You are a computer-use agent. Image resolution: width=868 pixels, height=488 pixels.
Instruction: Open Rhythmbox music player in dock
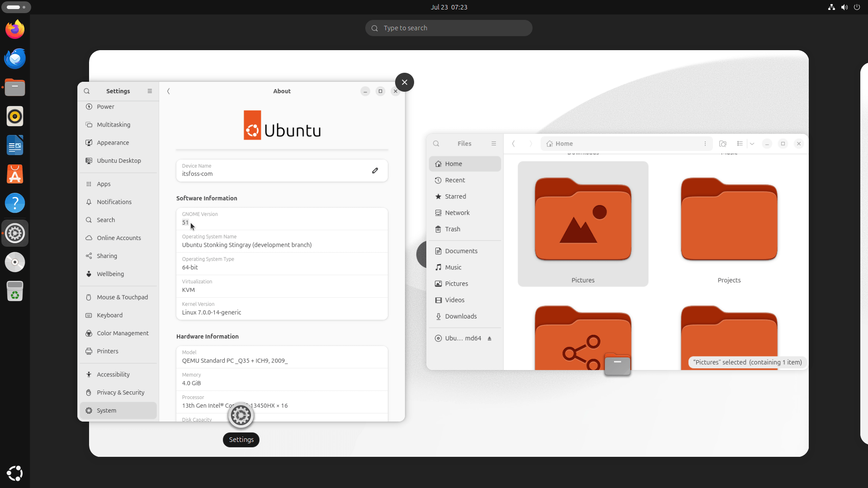click(15, 116)
